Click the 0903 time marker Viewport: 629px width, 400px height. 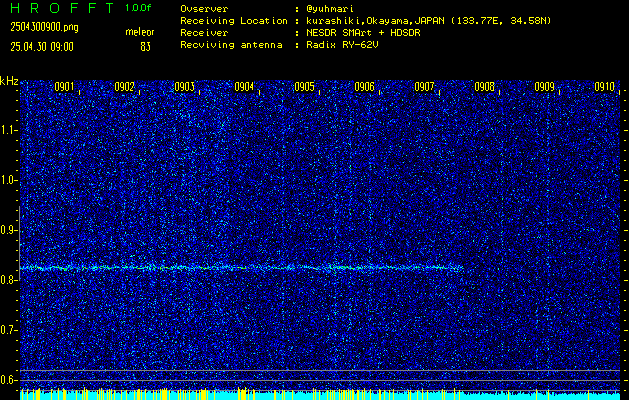pyautogui.click(x=185, y=87)
